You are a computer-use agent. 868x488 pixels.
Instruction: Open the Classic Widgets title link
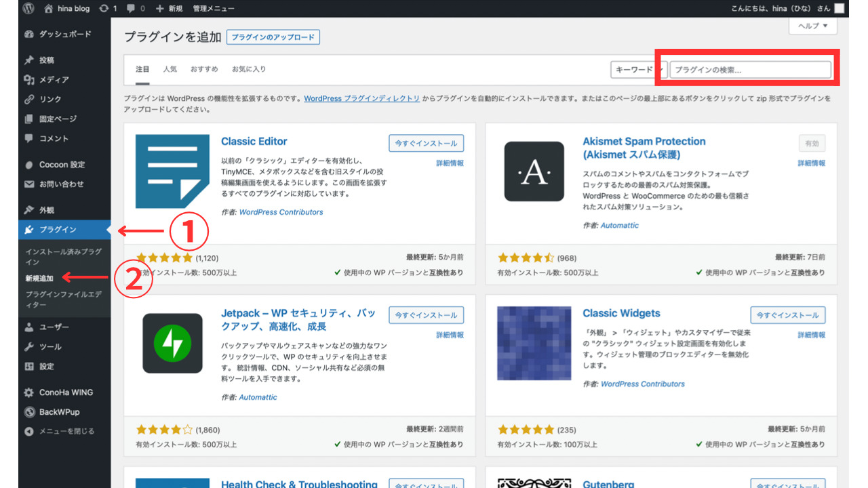pos(621,313)
